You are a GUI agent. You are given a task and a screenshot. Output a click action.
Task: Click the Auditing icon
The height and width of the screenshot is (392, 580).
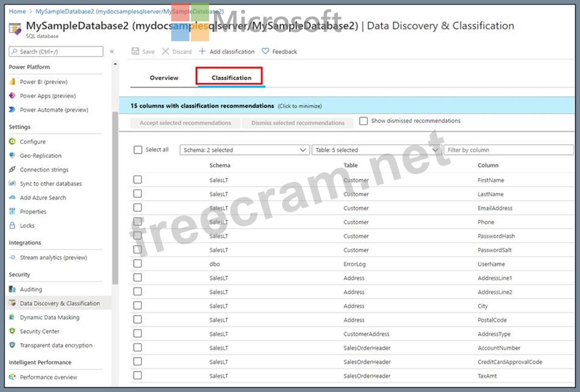(x=12, y=289)
